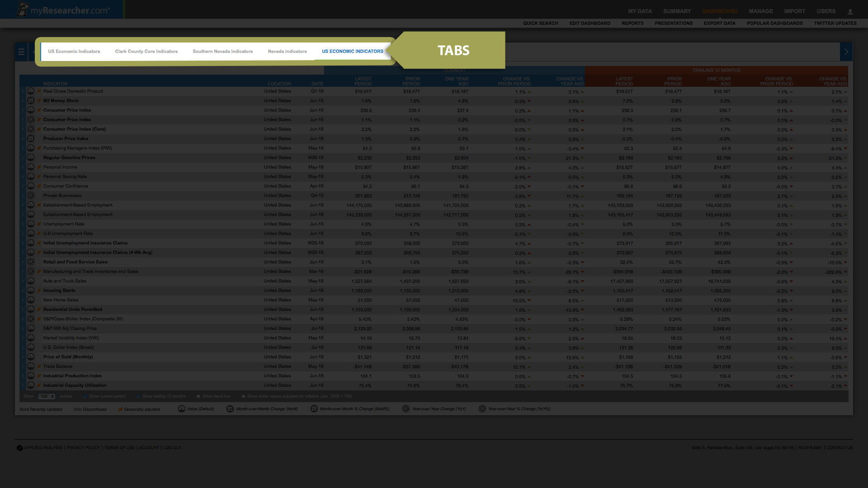Sort by the LOCATION column header

click(279, 84)
